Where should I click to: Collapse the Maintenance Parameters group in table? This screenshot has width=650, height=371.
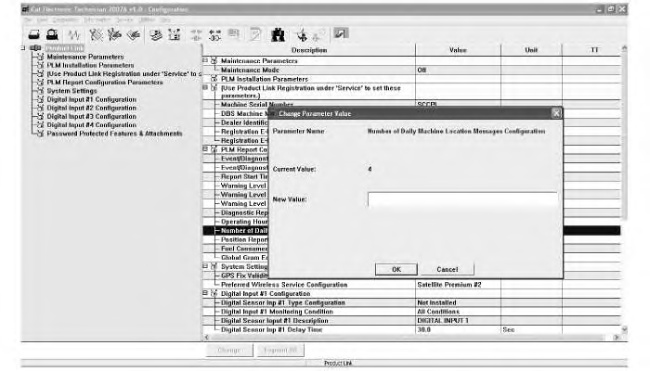point(205,61)
